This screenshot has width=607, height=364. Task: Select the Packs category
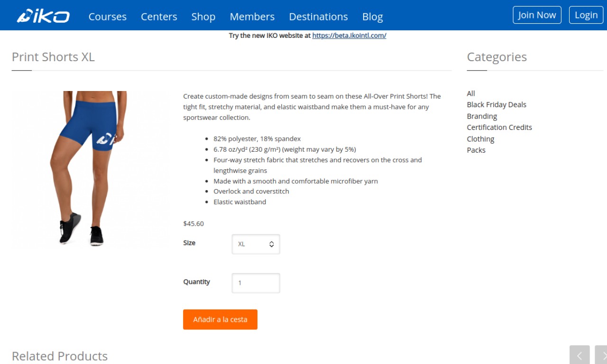476,150
